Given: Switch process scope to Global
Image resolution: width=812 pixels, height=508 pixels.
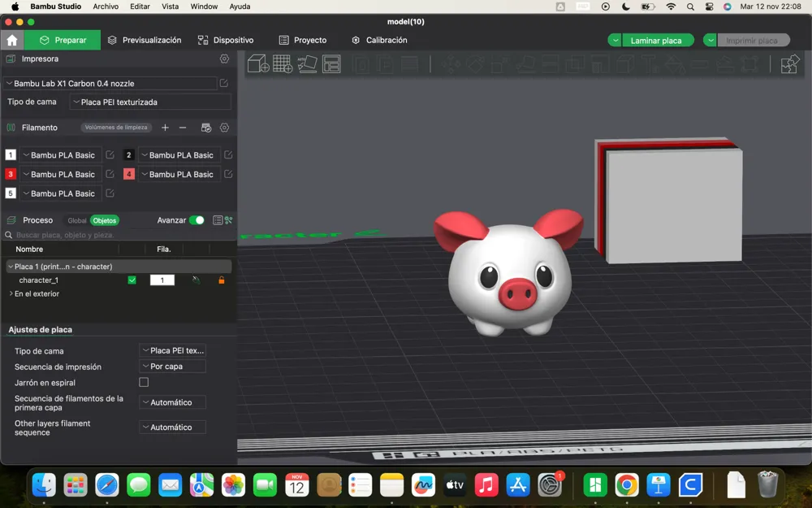Looking at the screenshot, I should (x=76, y=220).
